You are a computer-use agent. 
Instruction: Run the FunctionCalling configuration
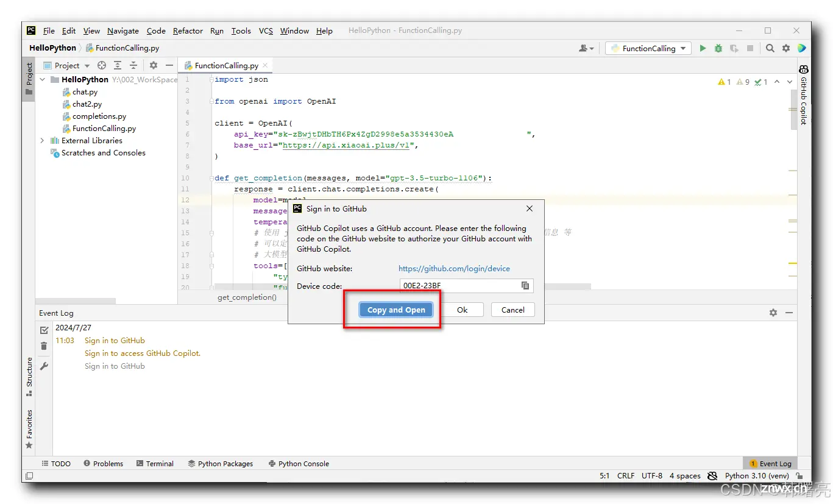click(703, 48)
